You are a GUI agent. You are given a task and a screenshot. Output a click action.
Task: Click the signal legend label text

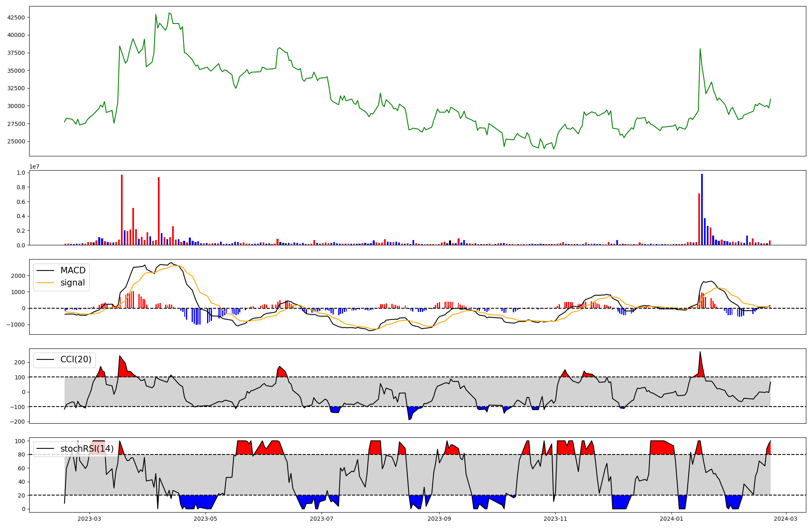(x=73, y=283)
